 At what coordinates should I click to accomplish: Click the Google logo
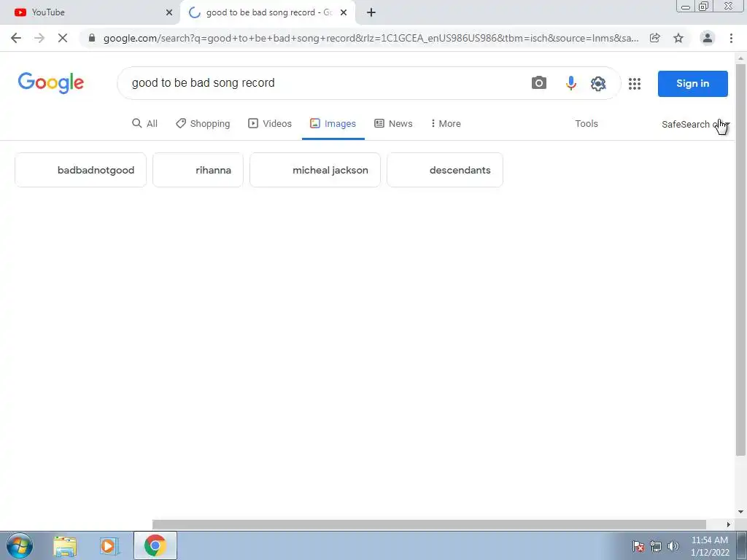coord(51,83)
